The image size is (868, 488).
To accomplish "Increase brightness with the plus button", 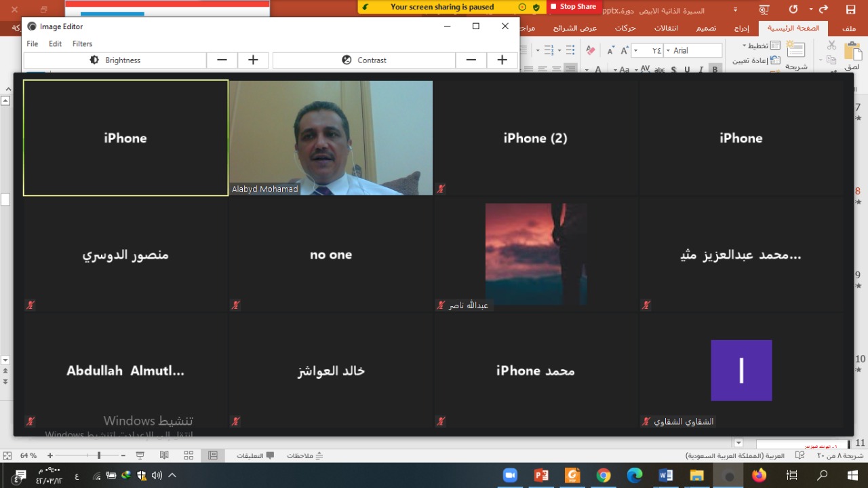I will click(253, 60).
